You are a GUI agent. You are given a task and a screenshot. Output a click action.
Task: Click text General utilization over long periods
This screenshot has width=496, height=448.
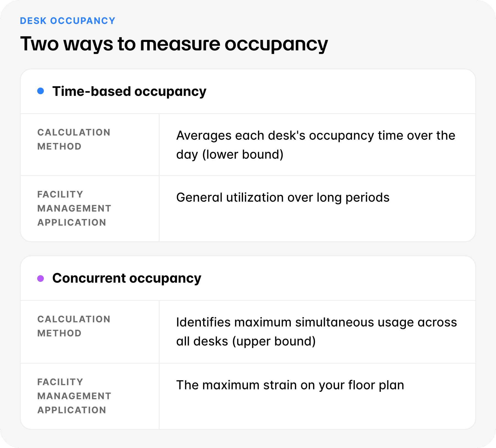283,198
